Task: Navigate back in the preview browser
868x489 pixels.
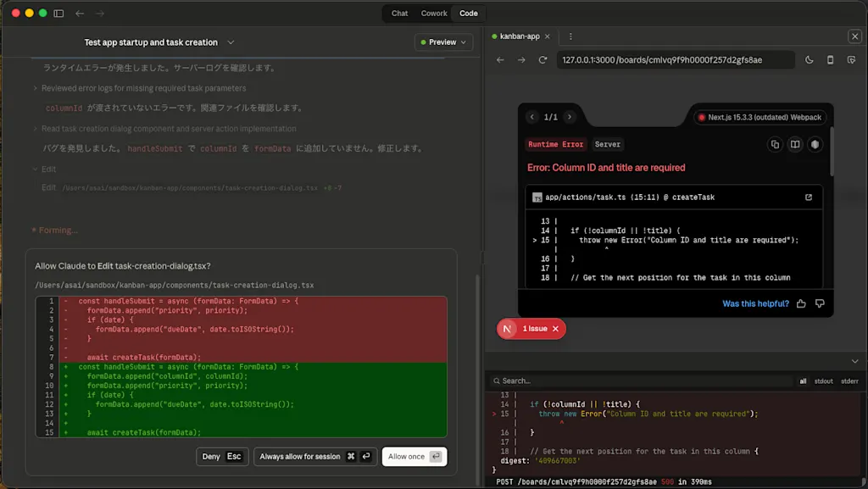Action: point(500,59)
